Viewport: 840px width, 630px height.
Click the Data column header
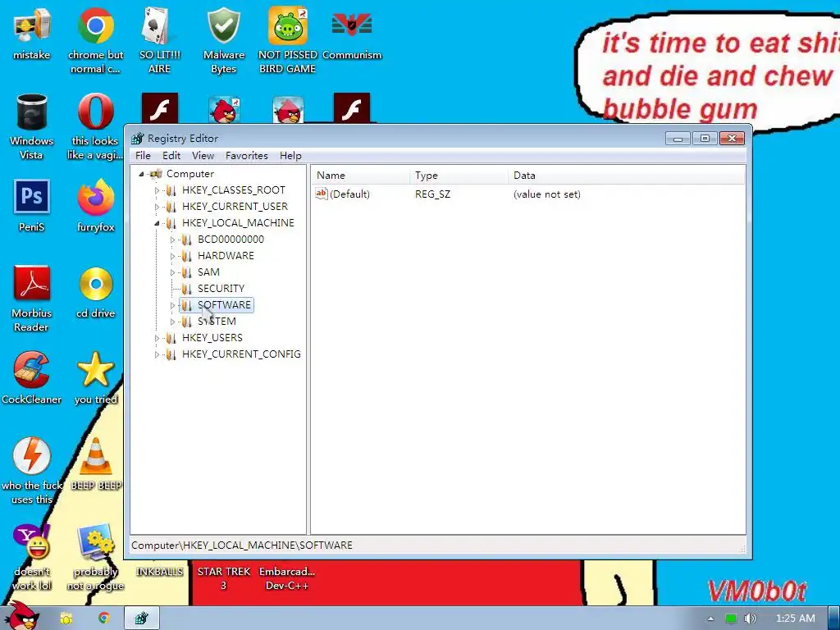pos(626,176)
